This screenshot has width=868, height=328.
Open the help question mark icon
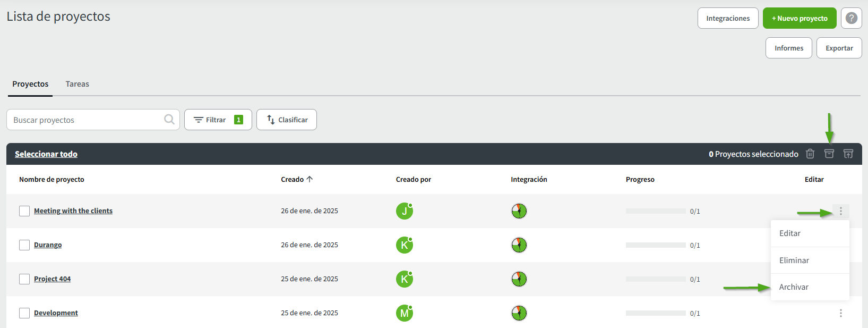point(851,18)
